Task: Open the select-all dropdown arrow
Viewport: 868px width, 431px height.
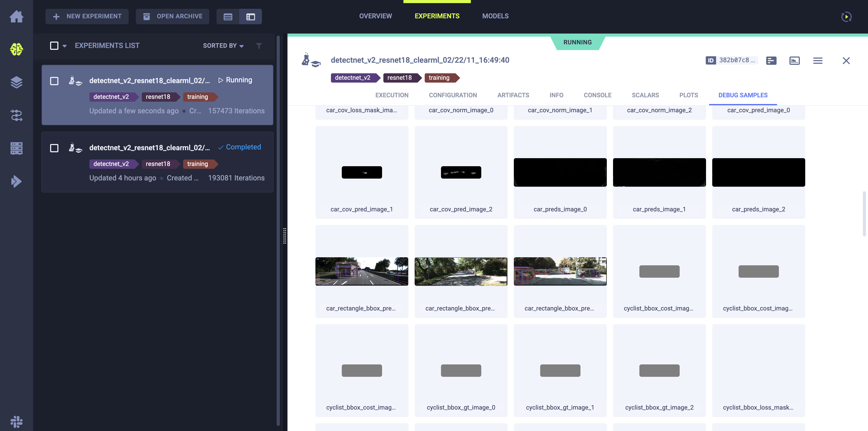Action: (x=65, y=46)
